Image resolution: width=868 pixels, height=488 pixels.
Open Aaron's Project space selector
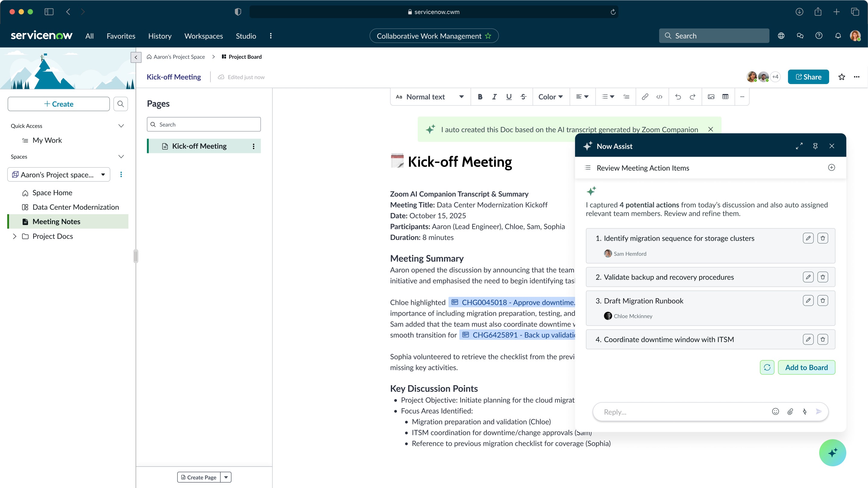click(59, 174)
